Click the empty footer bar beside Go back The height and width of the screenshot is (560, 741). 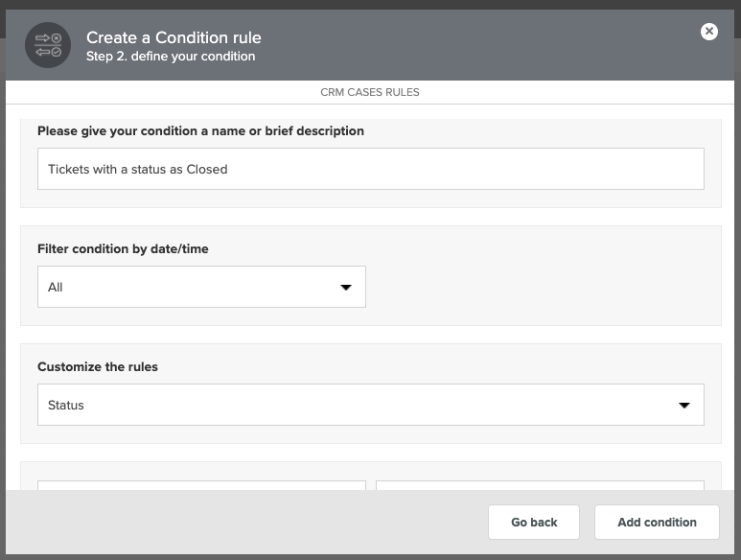tap(245, 523)
